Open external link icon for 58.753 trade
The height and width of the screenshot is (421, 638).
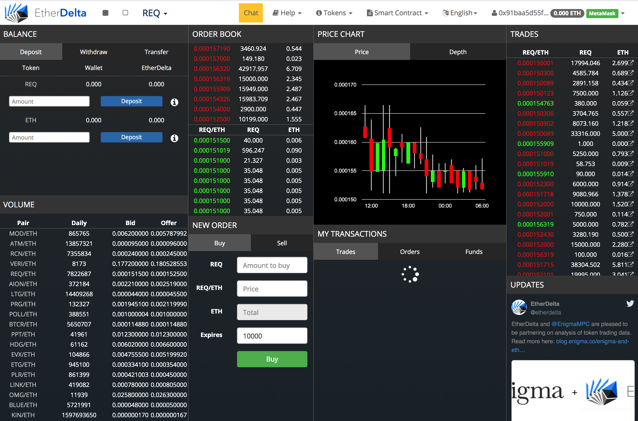coord(631,164)
